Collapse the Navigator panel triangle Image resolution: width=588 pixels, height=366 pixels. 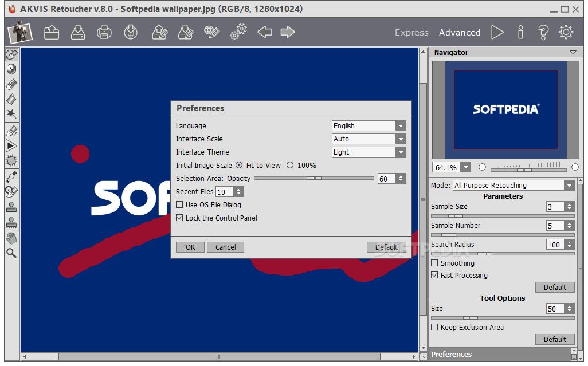point(573,53)
